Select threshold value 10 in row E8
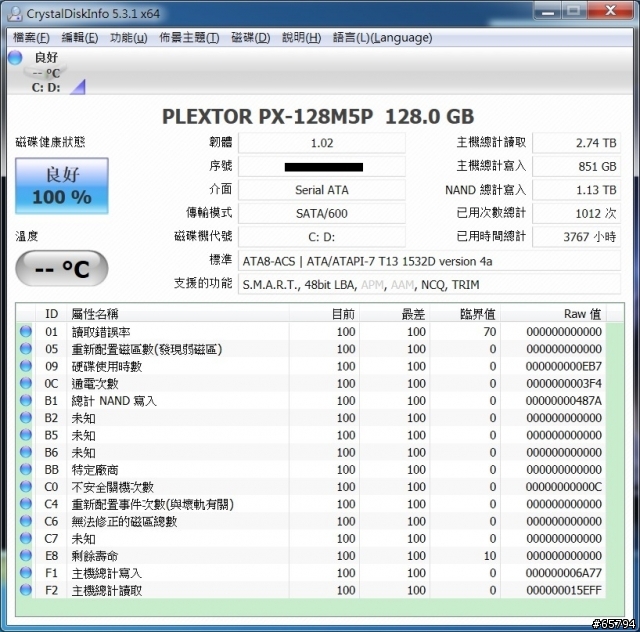Viewport: 640px width, 632px height. pos(490,556)
